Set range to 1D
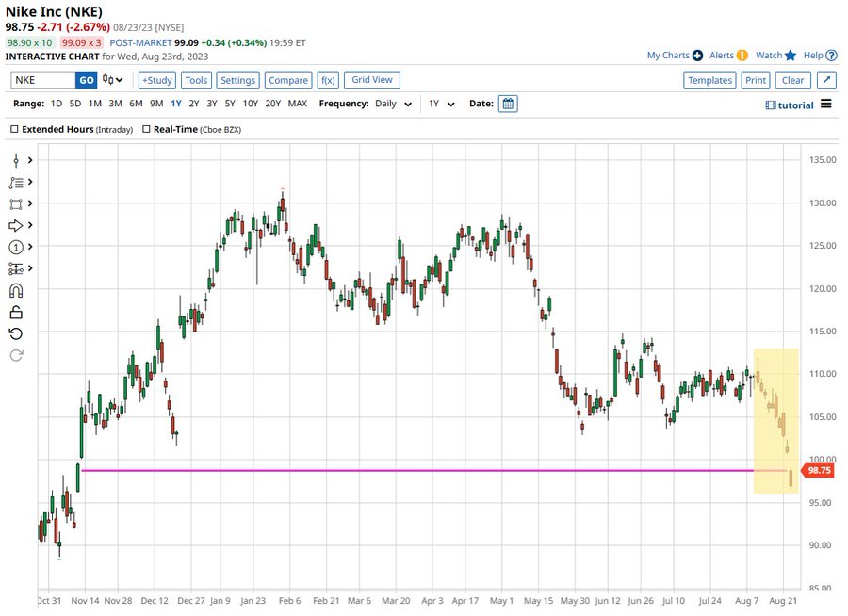 pos(57,104)
